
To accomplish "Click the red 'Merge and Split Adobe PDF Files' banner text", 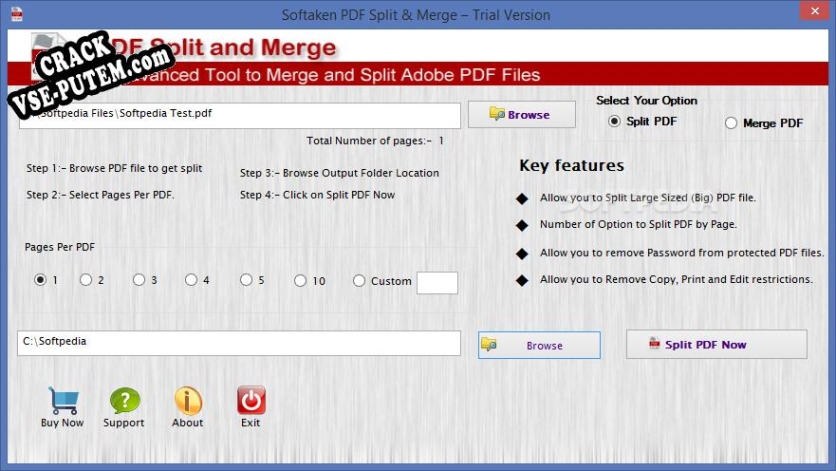I will click(403, 75).
